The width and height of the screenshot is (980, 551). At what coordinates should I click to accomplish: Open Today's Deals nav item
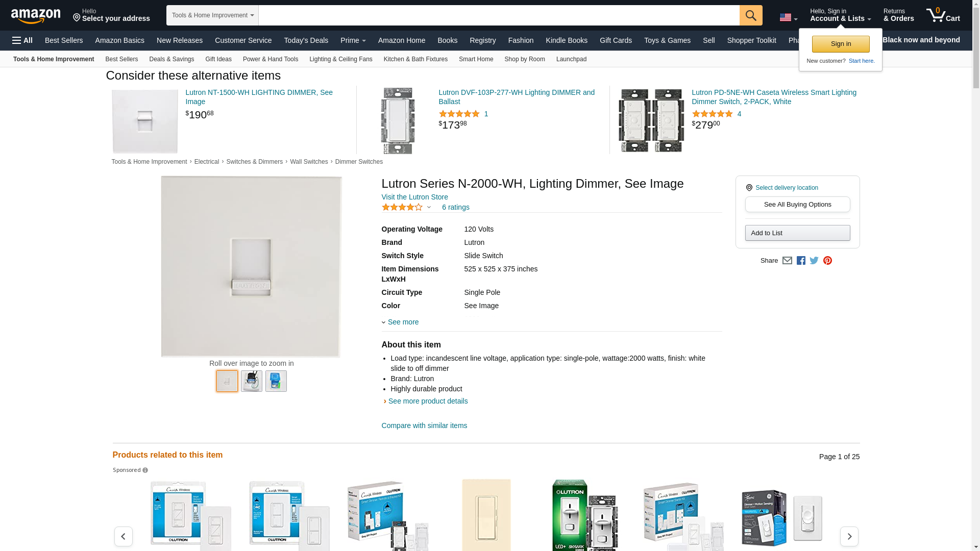pos(306,40)
